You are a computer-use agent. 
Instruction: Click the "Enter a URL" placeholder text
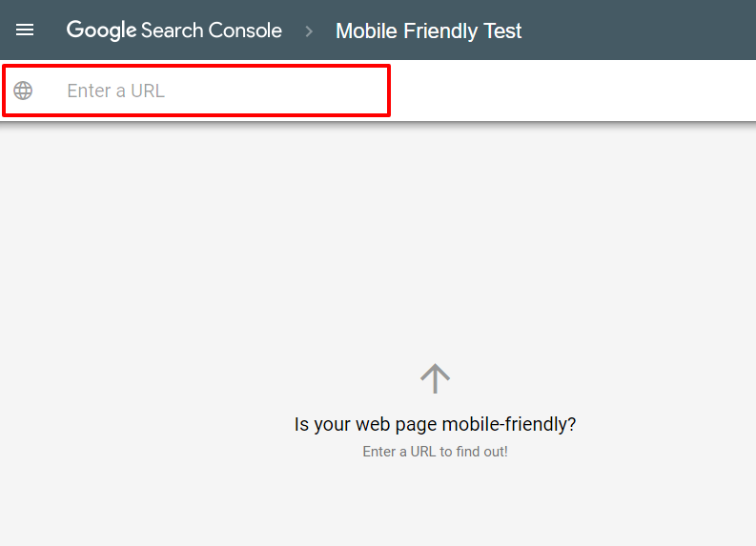[x=115, y=91]
